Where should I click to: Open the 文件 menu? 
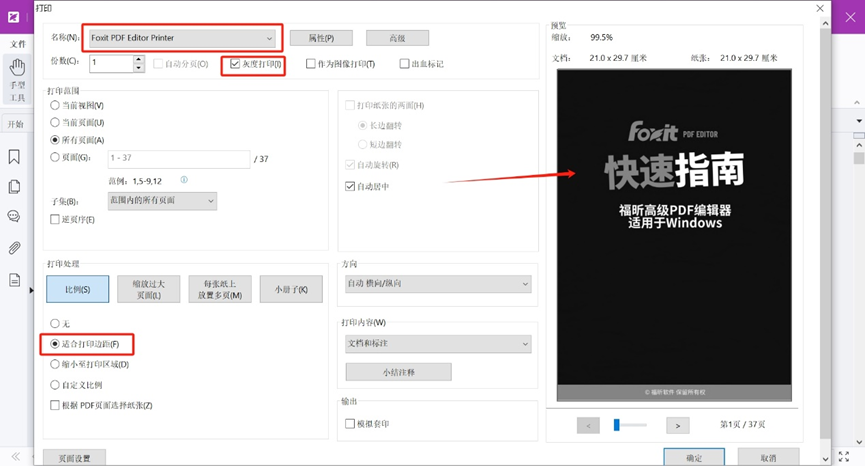point(18,44)
